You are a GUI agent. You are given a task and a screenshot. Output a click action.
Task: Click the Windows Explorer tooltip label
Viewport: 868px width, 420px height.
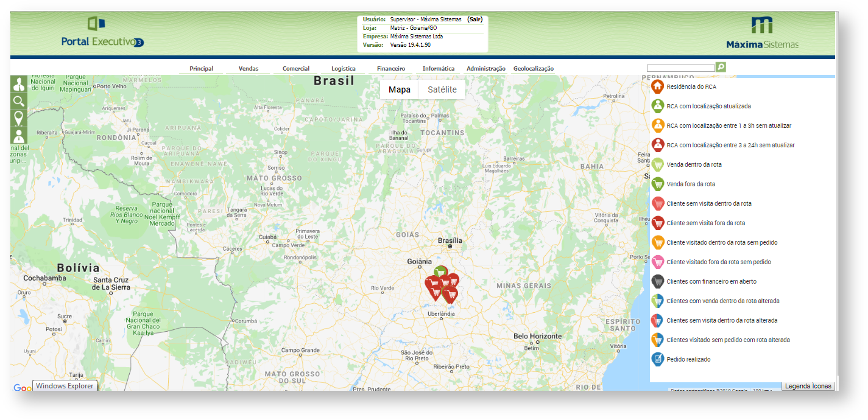click(x=65, y=386)
